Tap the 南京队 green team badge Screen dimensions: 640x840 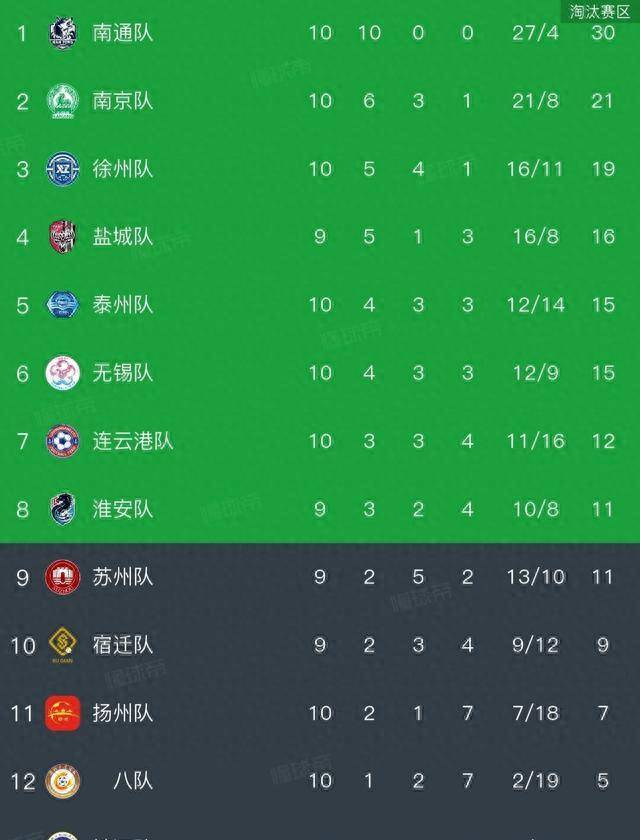click(x=63, y=101)
